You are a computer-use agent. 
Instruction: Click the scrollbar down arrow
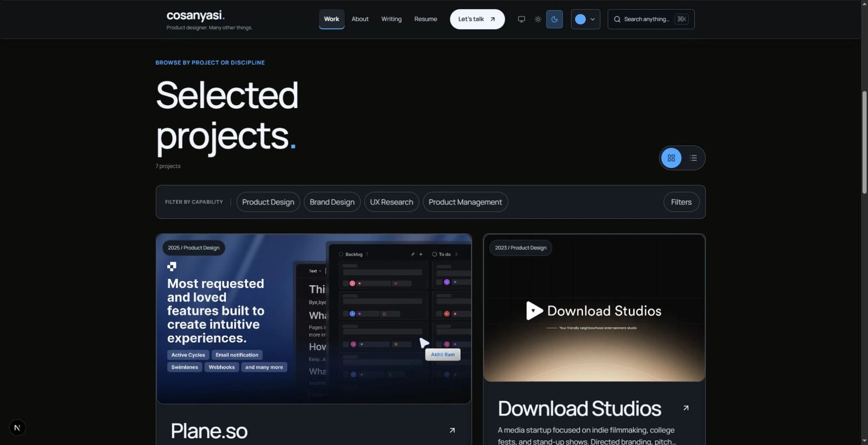tap(864, 441)
